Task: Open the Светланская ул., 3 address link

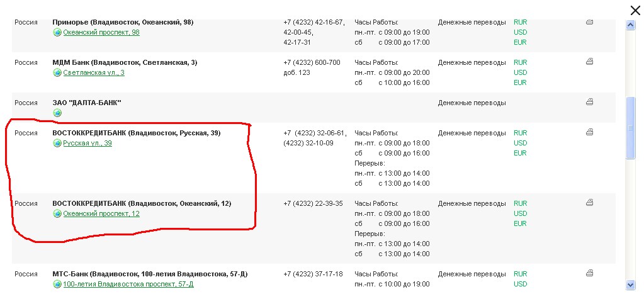Action: [x=94, y=72]
